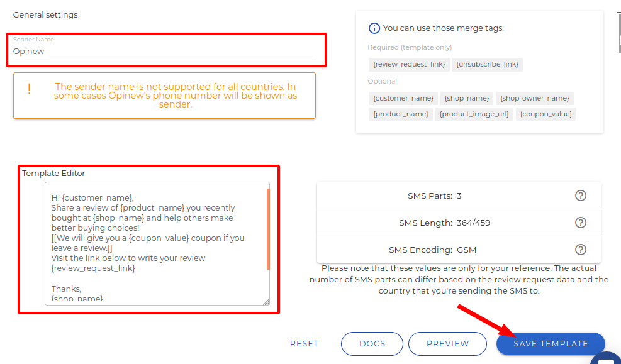The width and height of the screenshot is (621, 364).
Task: Click the SMS Encoding help question icon
Action: click(x=581, y=250)
